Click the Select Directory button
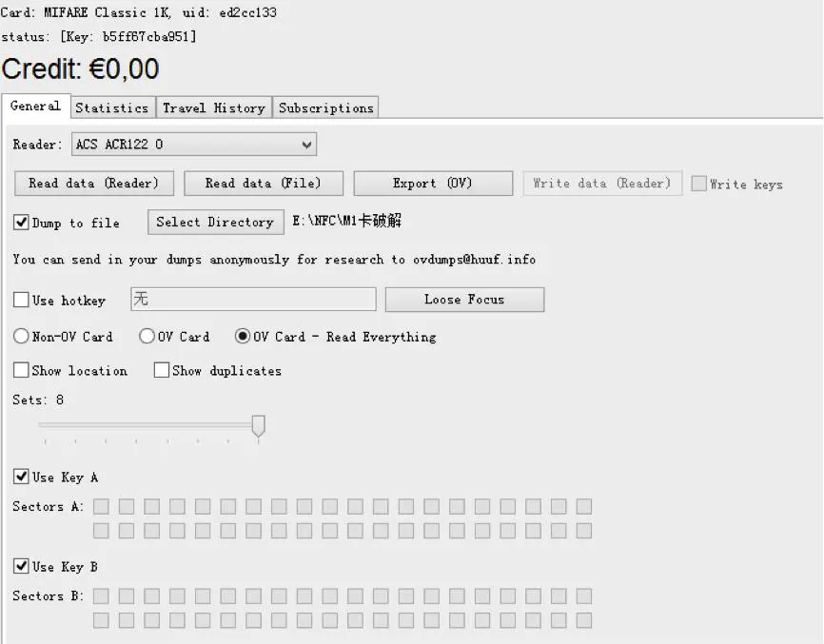The height and width of the screenshot is (644, 824). [x=215, y=222]
